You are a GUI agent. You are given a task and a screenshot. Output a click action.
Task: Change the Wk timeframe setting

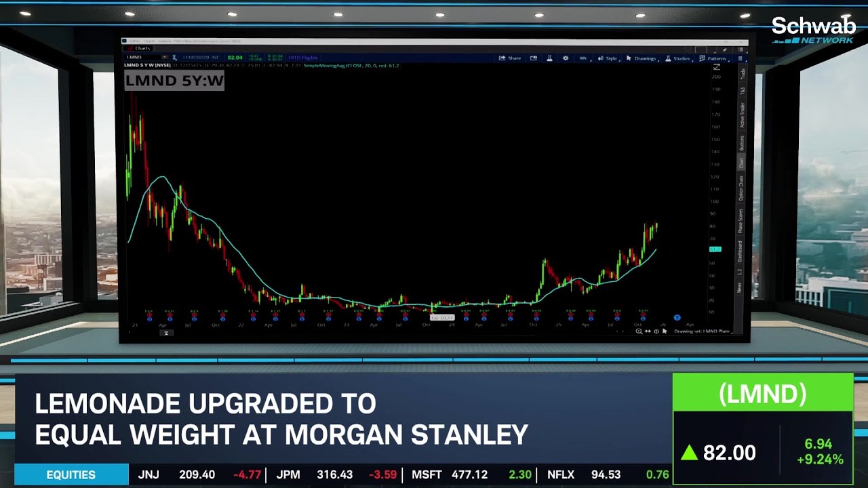point(584,58)
